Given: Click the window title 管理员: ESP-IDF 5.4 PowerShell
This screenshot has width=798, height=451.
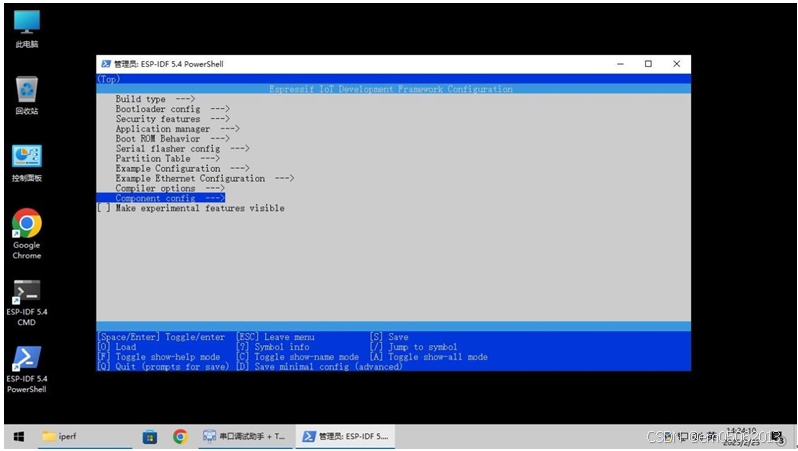Looking at the screenshot, I should (x=168, y=64).
